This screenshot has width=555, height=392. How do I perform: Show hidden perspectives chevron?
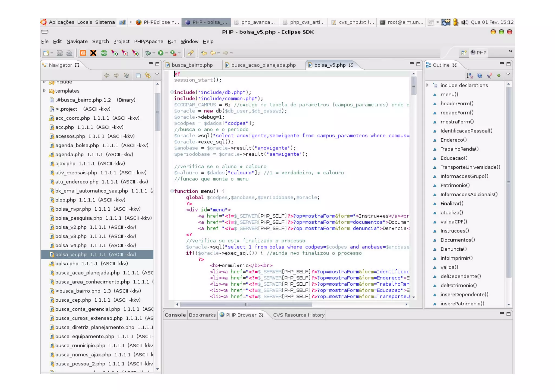(510, 51)
